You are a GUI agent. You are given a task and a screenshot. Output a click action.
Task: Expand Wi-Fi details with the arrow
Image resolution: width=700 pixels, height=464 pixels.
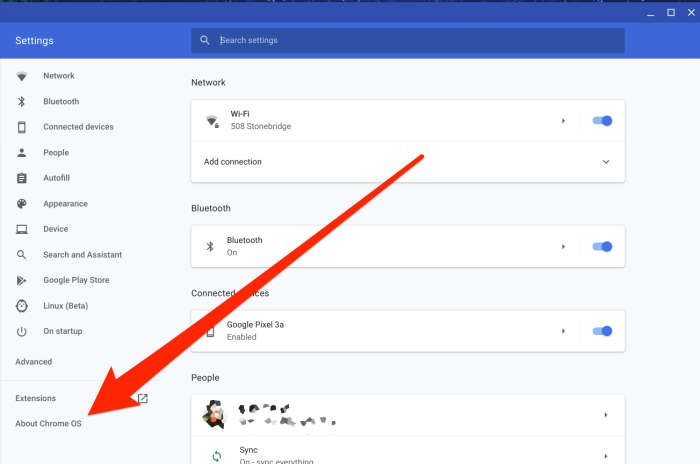[563, 121]
